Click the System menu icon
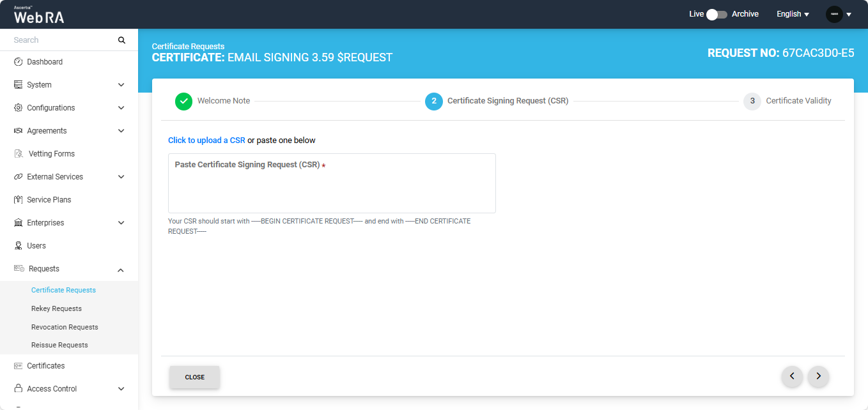 (x=18, y=85)
